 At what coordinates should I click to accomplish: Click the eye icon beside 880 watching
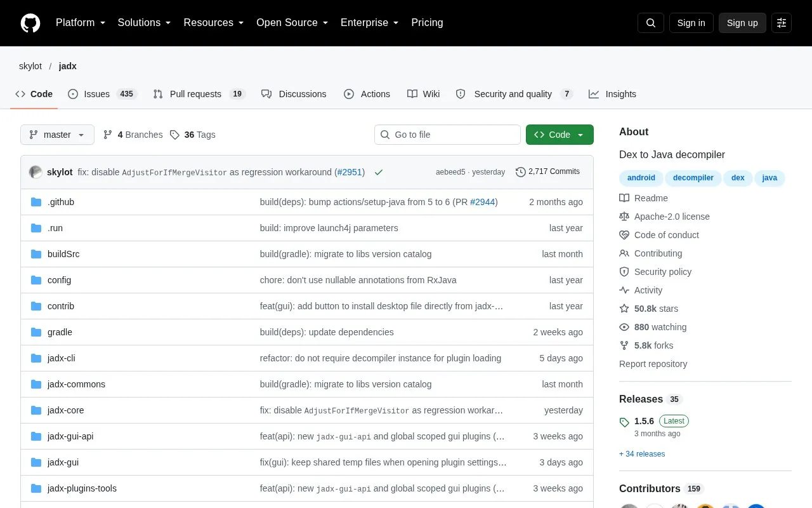pyautogui.click(x=624, y=327)
